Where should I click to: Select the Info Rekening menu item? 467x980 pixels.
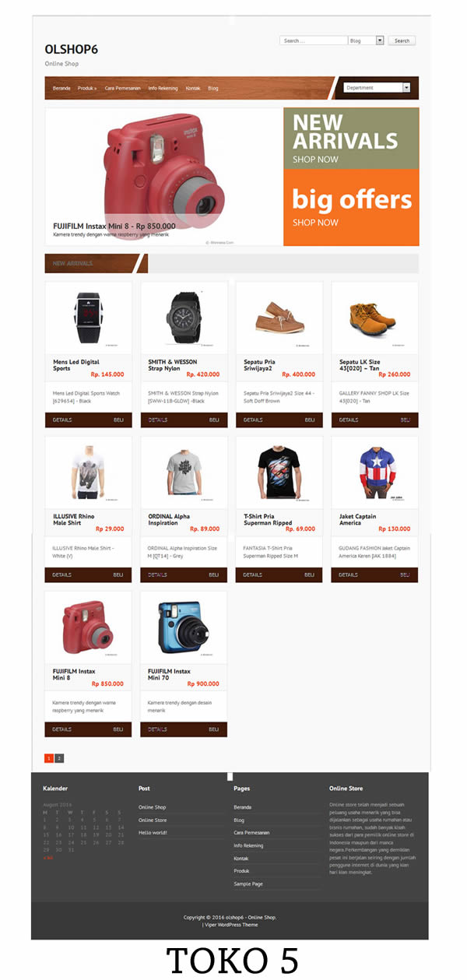(x=163, y=88)
